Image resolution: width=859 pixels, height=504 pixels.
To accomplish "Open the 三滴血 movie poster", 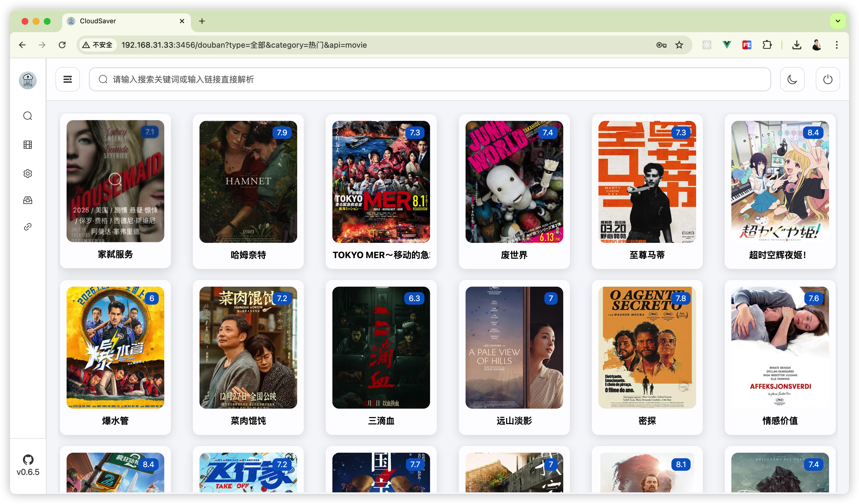I will [x=381, y=347].
